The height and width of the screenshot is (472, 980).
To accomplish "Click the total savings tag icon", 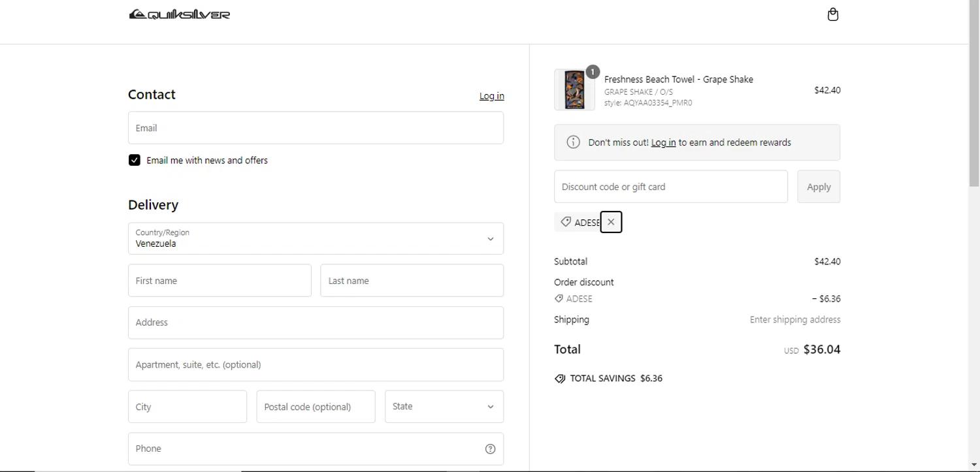I will 560,379.
